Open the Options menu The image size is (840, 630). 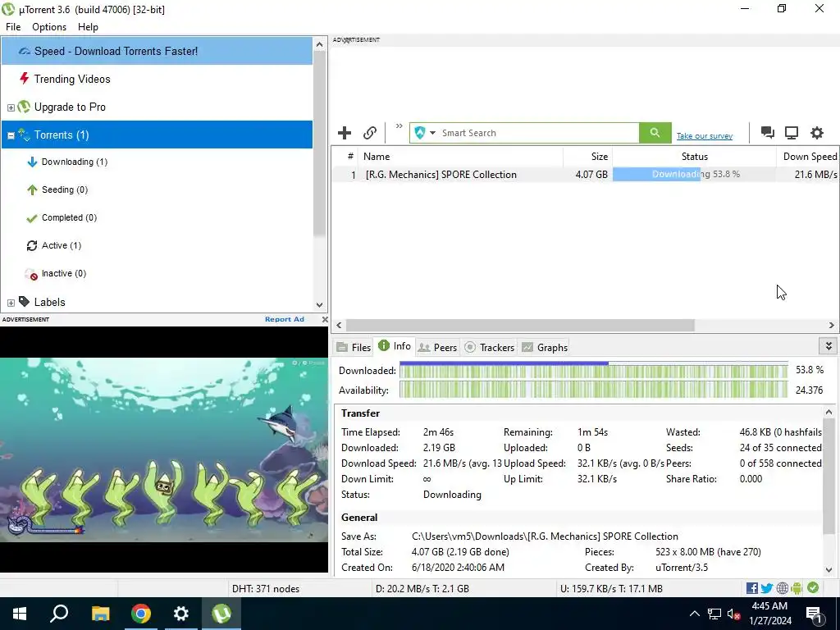pos(49,27)
